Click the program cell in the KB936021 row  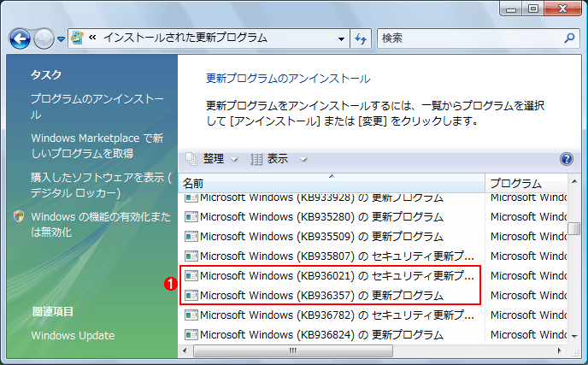point(526,276)
